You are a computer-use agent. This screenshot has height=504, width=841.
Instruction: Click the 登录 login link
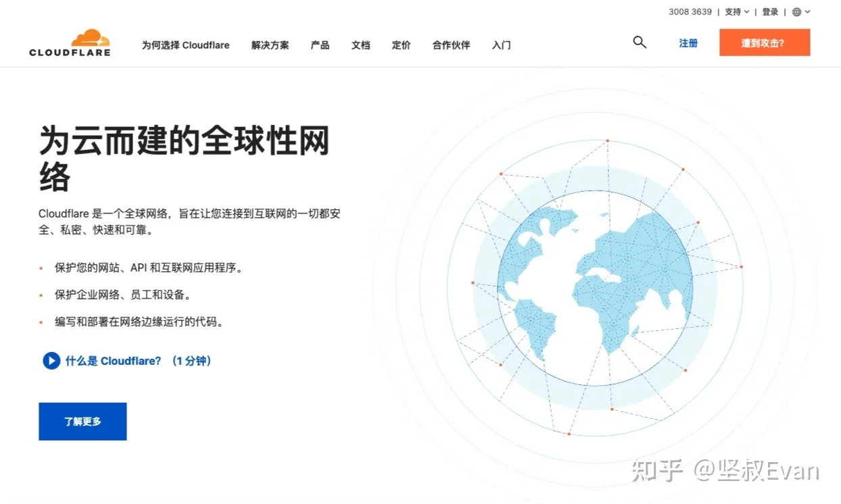click(x=770, y=12)
